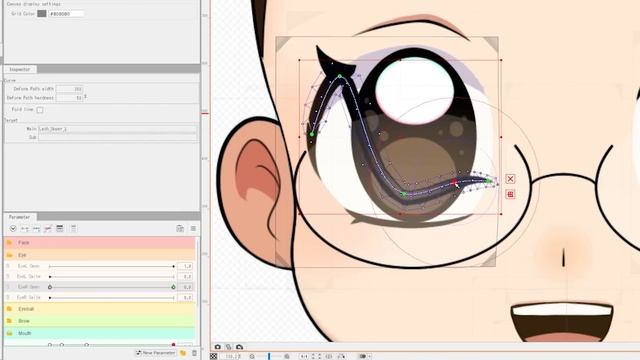
Task: Click the Deform Path hardness field
Action: pyautogui.click(x=69, y=98)
